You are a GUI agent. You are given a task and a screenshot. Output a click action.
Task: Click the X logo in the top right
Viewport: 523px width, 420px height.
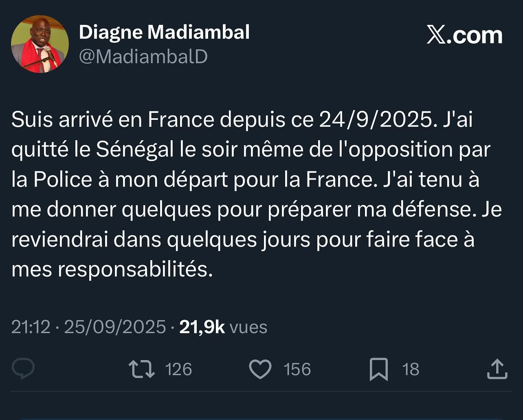coord(437,35)
